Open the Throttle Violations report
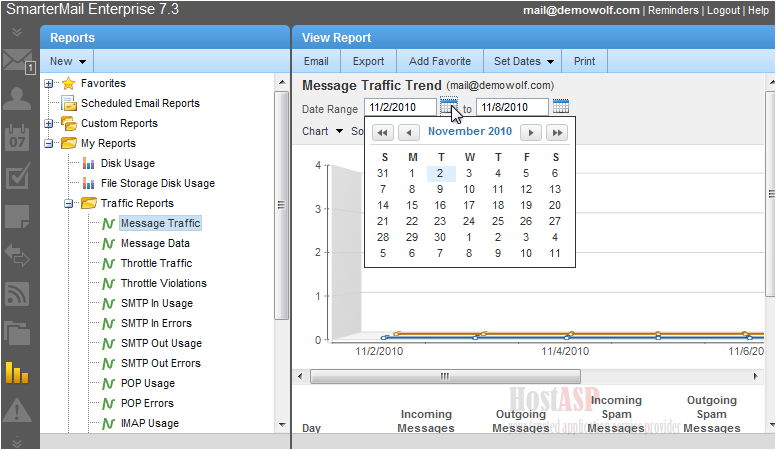This screenshot has height=450, width=776. [x=164, y=283]
